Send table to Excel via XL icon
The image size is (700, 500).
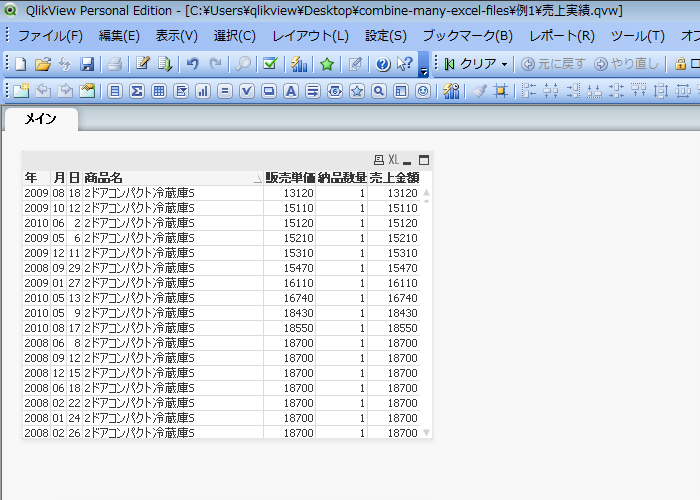394,160
